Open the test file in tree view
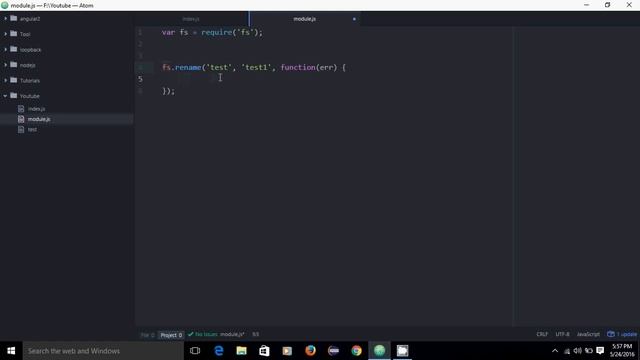 coord(32,129)
